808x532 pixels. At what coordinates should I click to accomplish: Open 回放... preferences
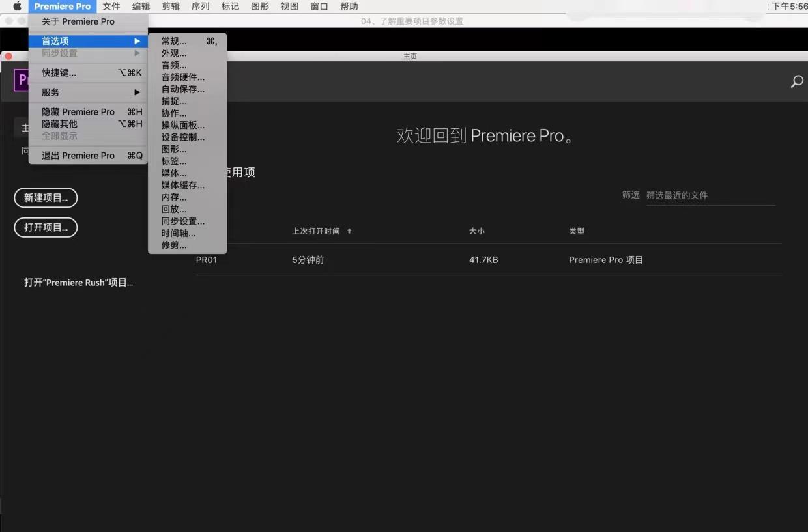coord(188,210)
